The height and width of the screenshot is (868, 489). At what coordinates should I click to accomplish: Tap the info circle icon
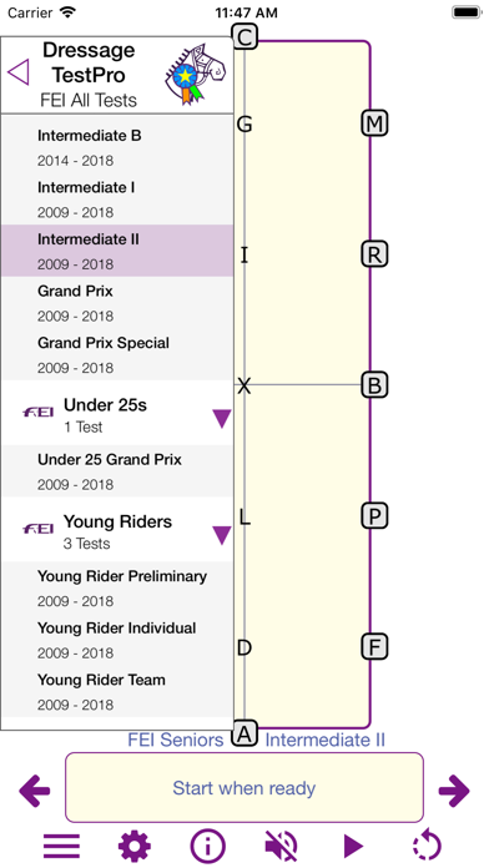208,846
